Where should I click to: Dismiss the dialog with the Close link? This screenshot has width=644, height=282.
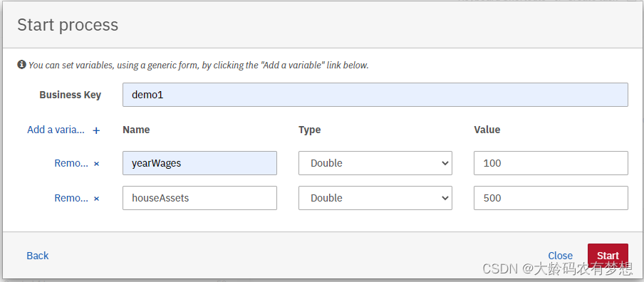[560, 256]
